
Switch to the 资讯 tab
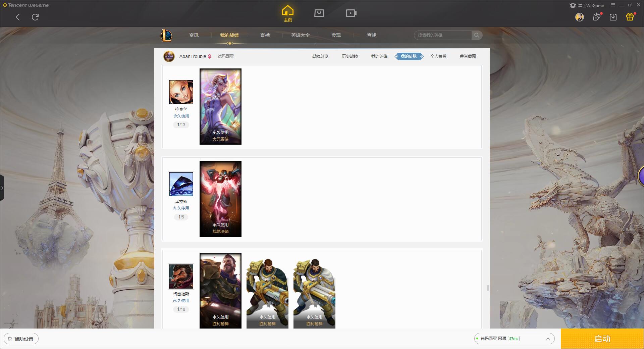(x=194, y=35)
